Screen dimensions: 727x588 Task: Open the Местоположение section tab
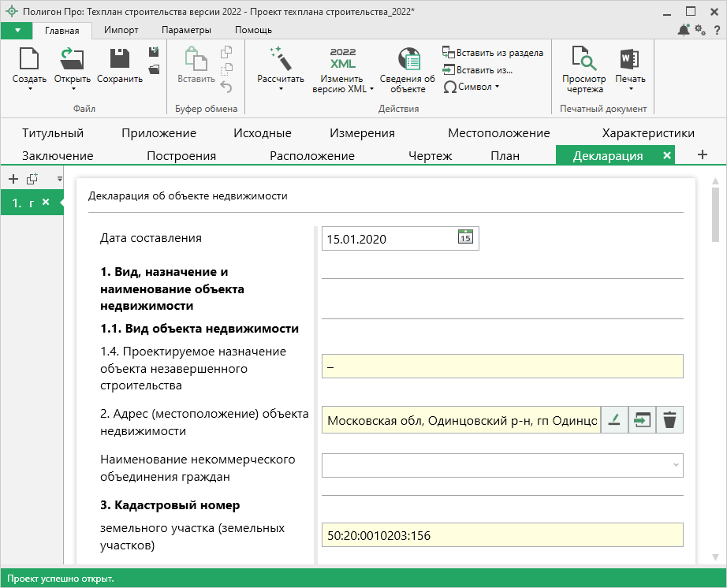(x=498, y=133)
